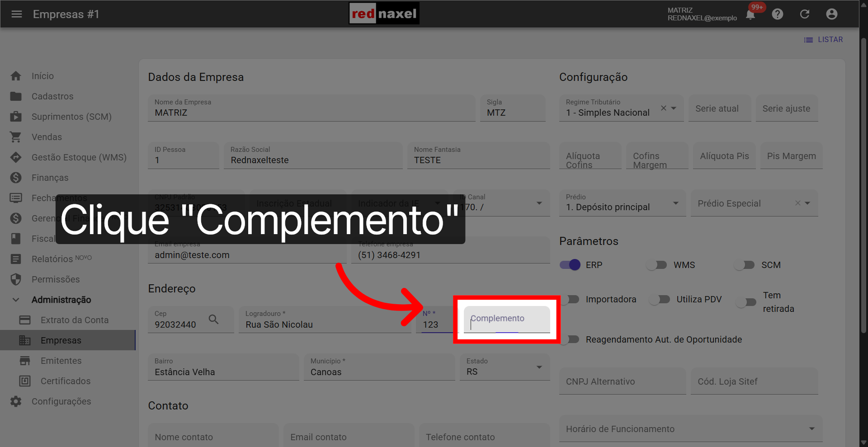Image resolution: width=868 pixels, height=447 pixels.
Task: Open the navigation hamburger menu
Action: [x=17, y=14]
